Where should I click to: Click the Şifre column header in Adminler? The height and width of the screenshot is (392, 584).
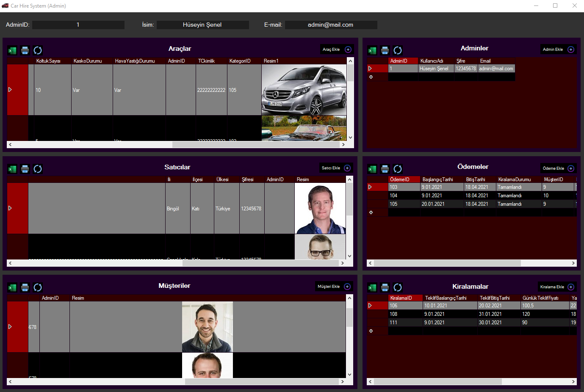coord(466,61)
